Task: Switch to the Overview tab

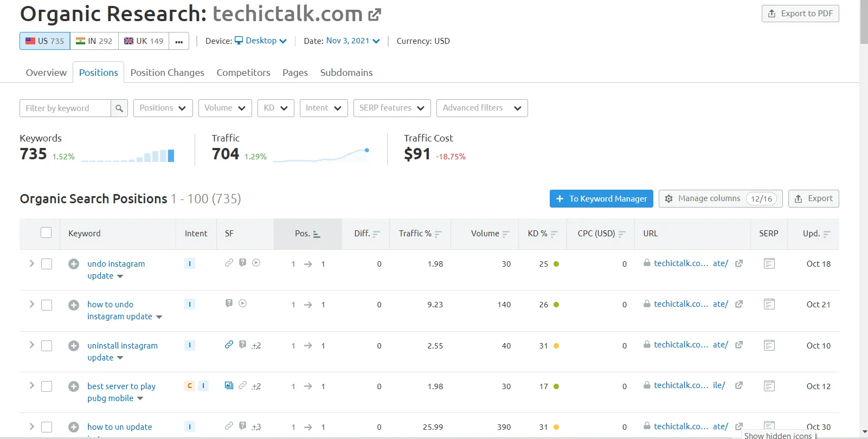Action: 46,73
